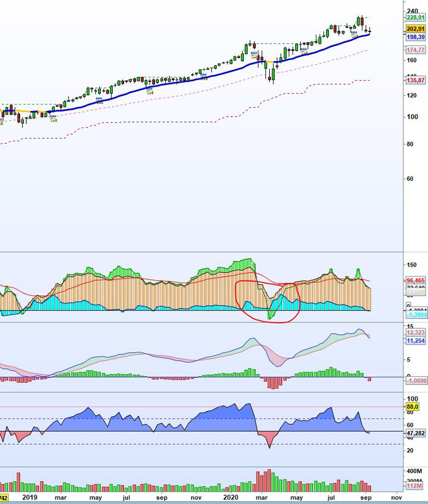Click the 150 tick on the indicator axis
Image resolution: width=428 pixels, height=504 pixels.
click(x=412, y=265)
